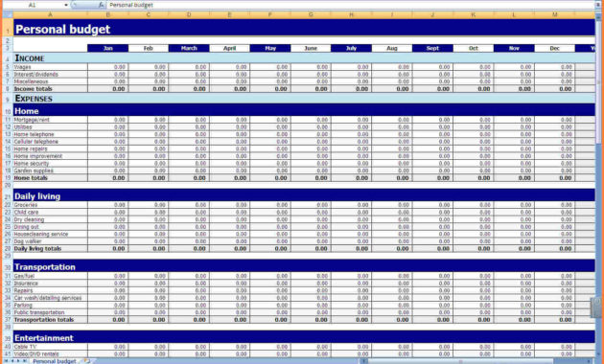
Task: Jump to the last sheet with the navigation arrow
Action: [x=24, y=361]
